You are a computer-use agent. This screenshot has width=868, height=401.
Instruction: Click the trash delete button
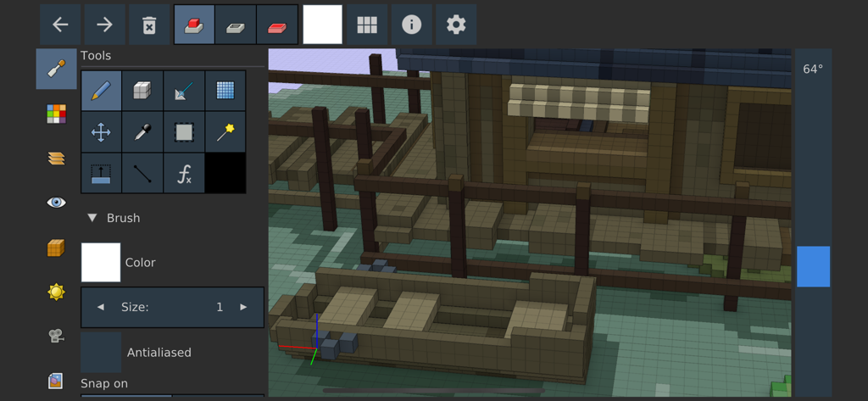point(149,25)
